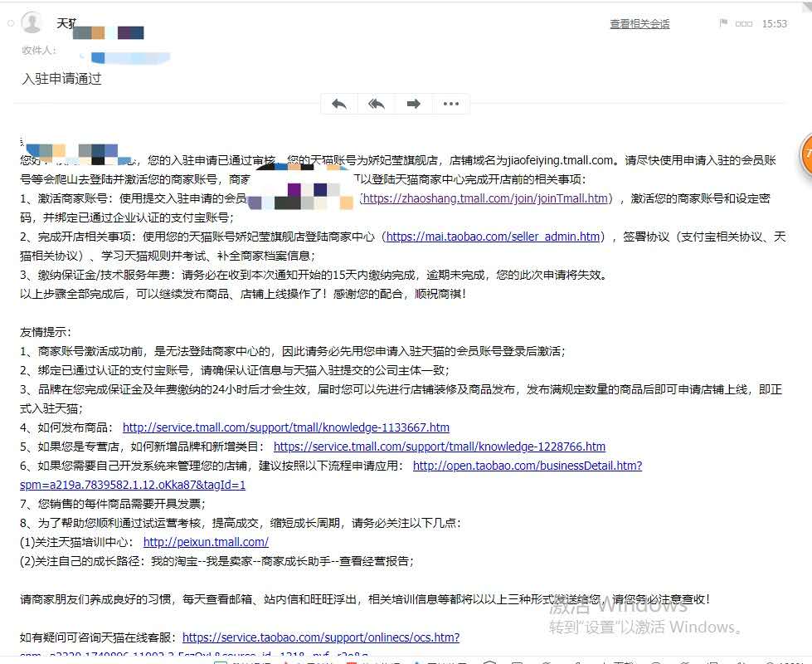812x664 pixels.
Task: Open the 查看相关会话 link
Action: [639, 24]
